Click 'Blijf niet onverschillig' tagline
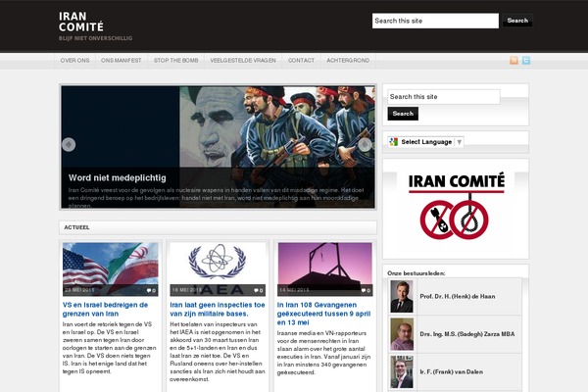Viewport: 588px width, 392px height. (95, 38)
